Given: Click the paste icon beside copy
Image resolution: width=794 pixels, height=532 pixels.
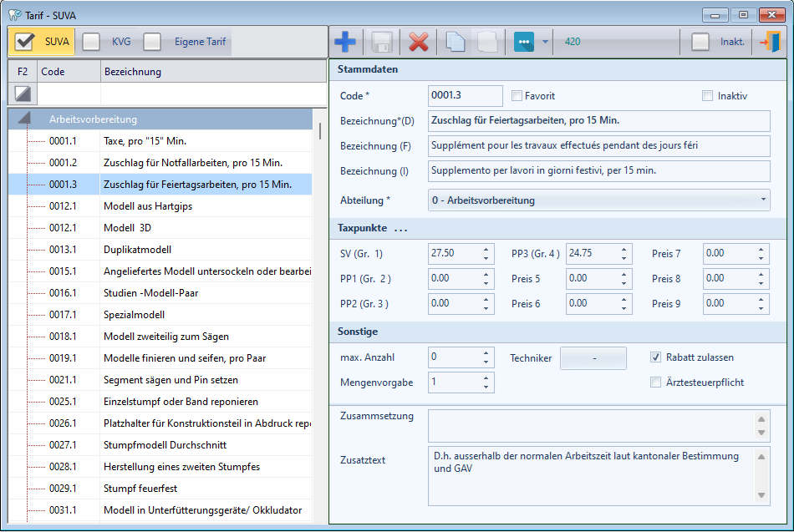Looking at the screenshot, I should (x=489, y=42).
